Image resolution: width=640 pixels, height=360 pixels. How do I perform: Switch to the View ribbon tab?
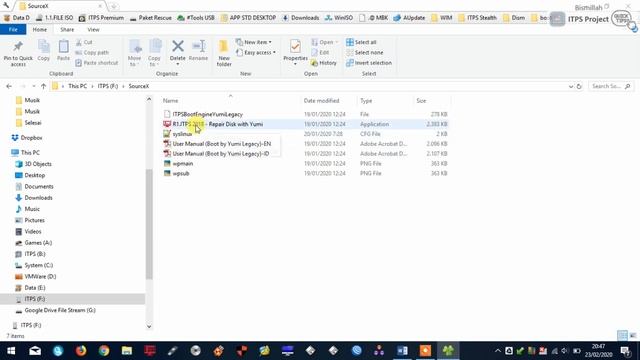click(93, 30)
